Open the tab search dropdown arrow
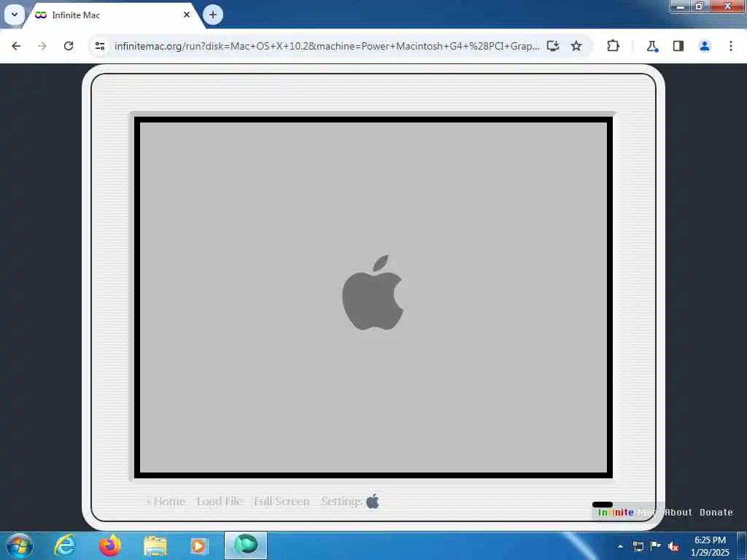747x560 pixels. [15, 15]
